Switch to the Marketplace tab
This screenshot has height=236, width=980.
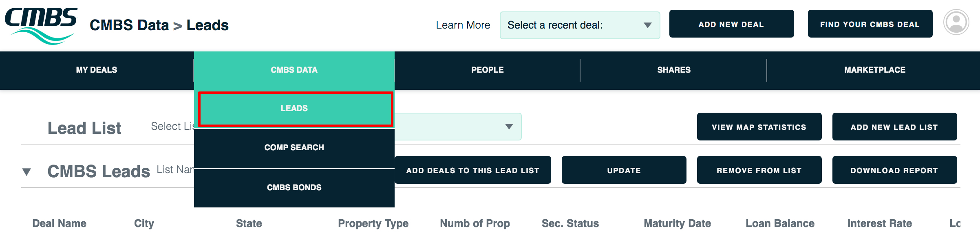pyautogui.click(x=875, y=70)
